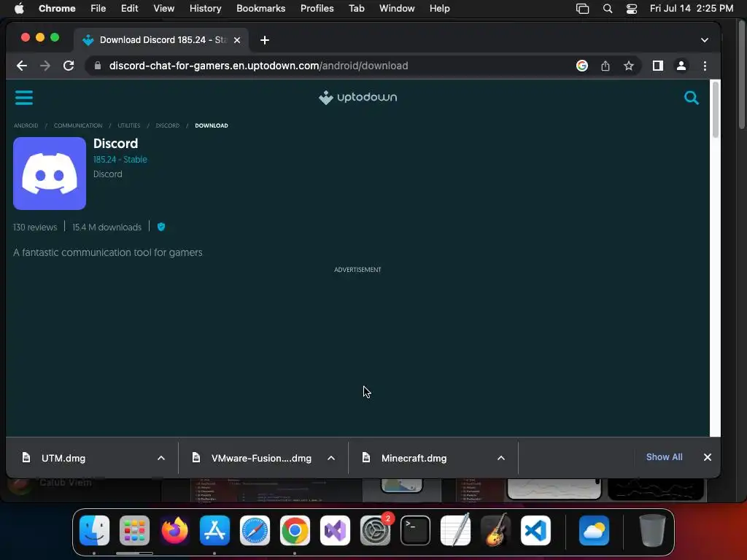
Task: Open the UTILITIES breadcrumb link
Action: point(129,125)
